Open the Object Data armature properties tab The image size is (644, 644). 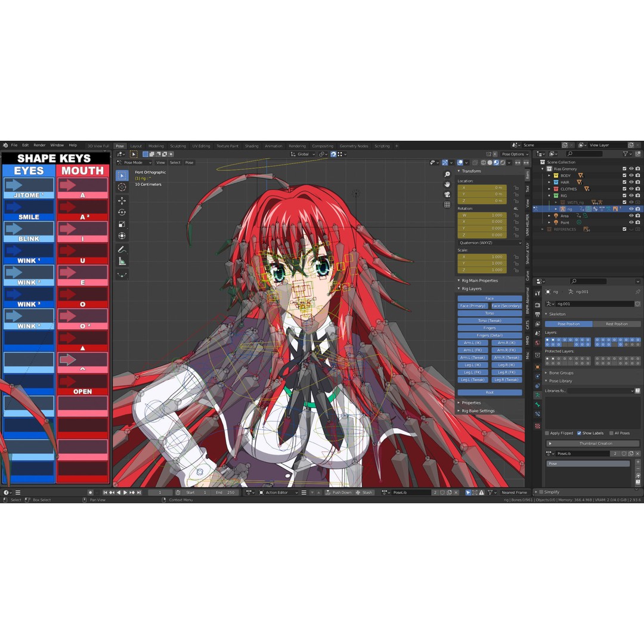coord(538,395)
